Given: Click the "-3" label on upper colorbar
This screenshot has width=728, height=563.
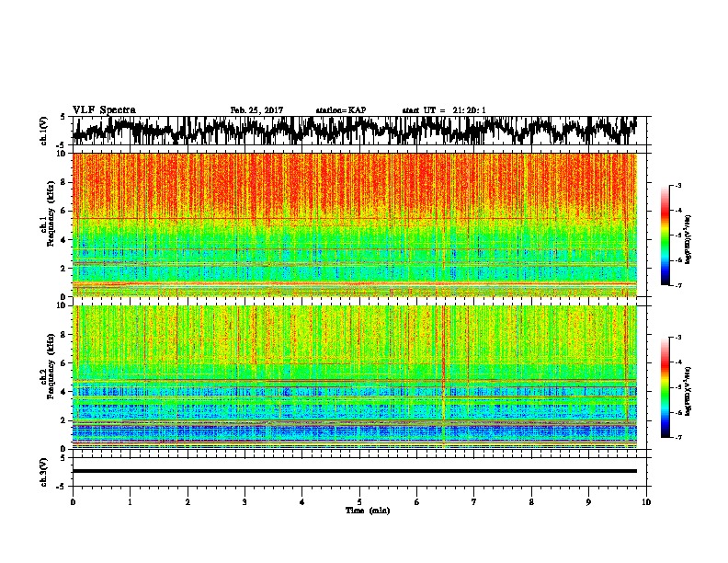Looking at the screenshot, I should click(x=678, y=186).
